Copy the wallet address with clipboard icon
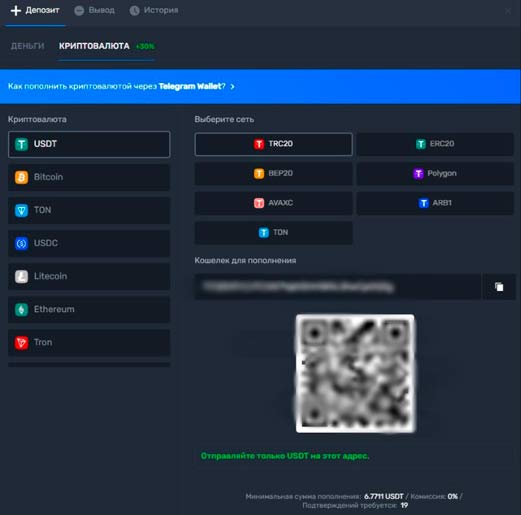The image size is (521, 515). tap(499, 287)
